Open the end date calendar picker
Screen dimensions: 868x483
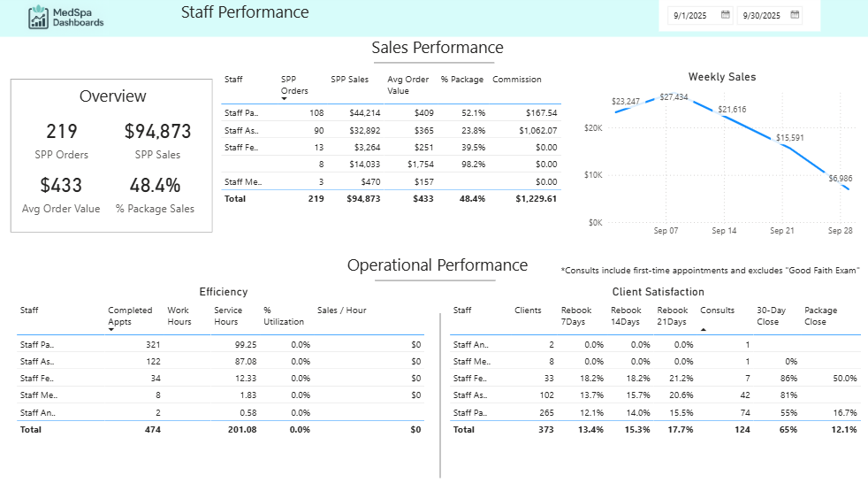pyautogui.click(x=795, y=15)
